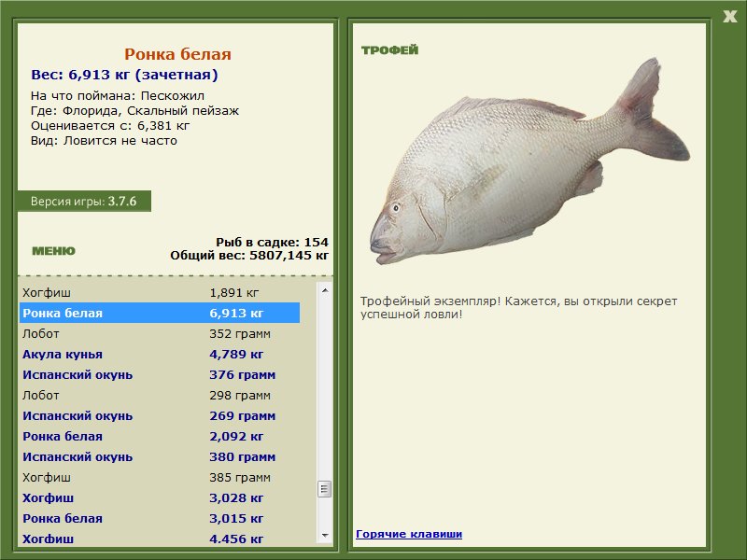Open the Горячие клавиши link

409,534
